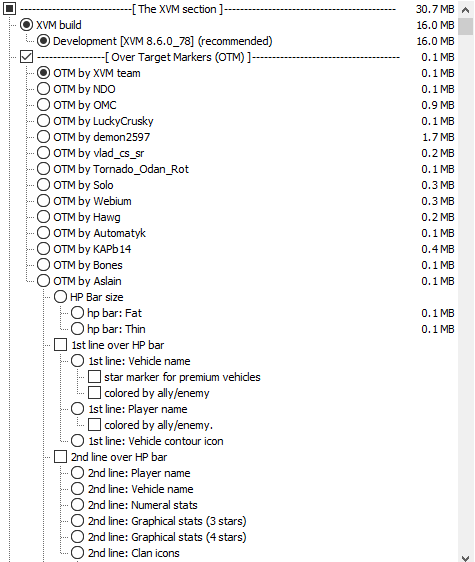Select 1st line: Vehicle name
Image resolution: width=475 pixels, height=562 pixels.
tap(77, 361)
